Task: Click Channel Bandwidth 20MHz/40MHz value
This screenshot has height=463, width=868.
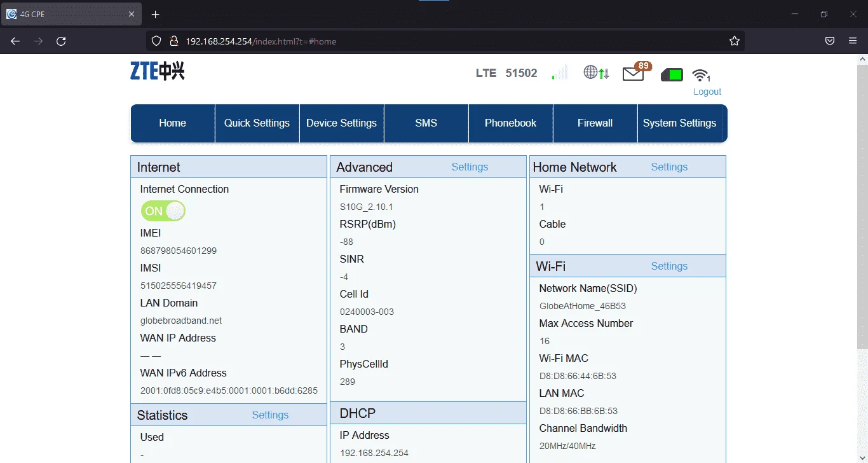Action: coord(567,446)
